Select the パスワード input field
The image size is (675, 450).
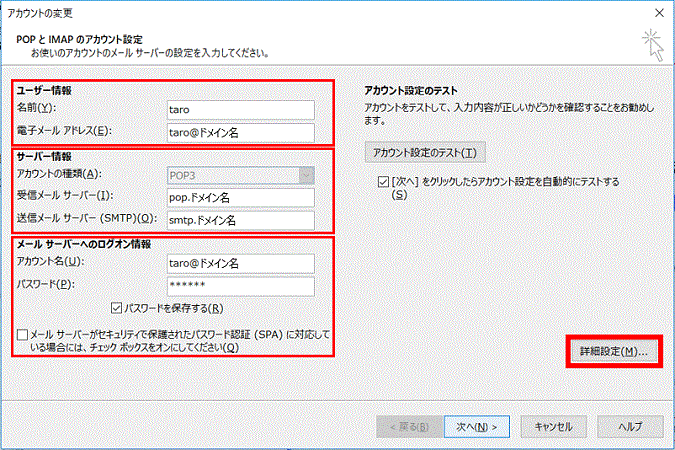pos(241,286)
